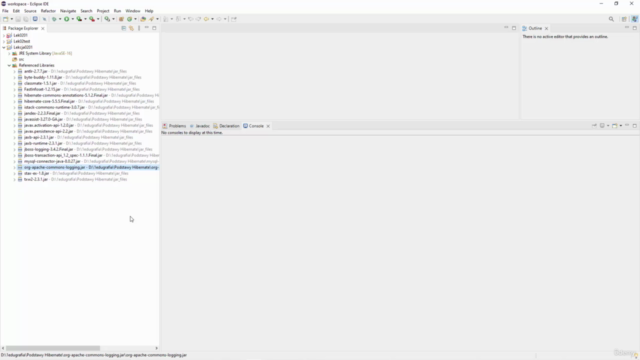
Task: Click the Pin Console icon
Action: point(595,126)
